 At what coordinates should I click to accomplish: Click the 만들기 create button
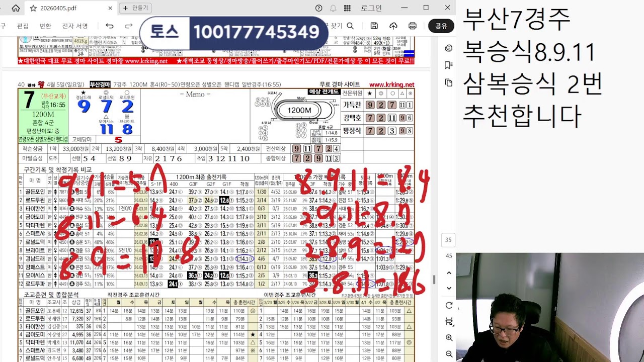(x=135, y=8)
